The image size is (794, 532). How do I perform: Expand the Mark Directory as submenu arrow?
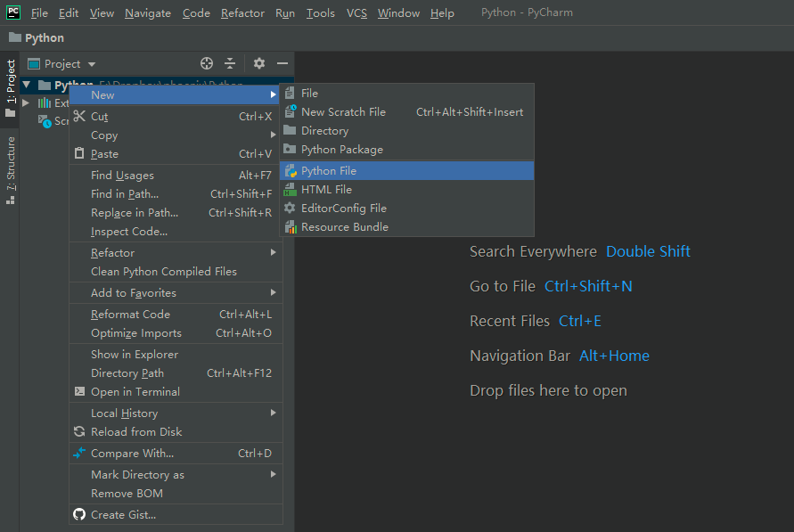point(274,474)
